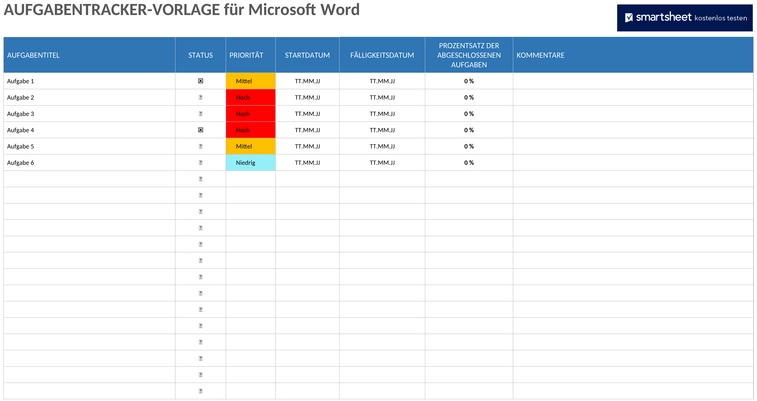Click the smartsheet kostenlos testen banner
Screen dimensions: 757x401
tap(685, 18)
